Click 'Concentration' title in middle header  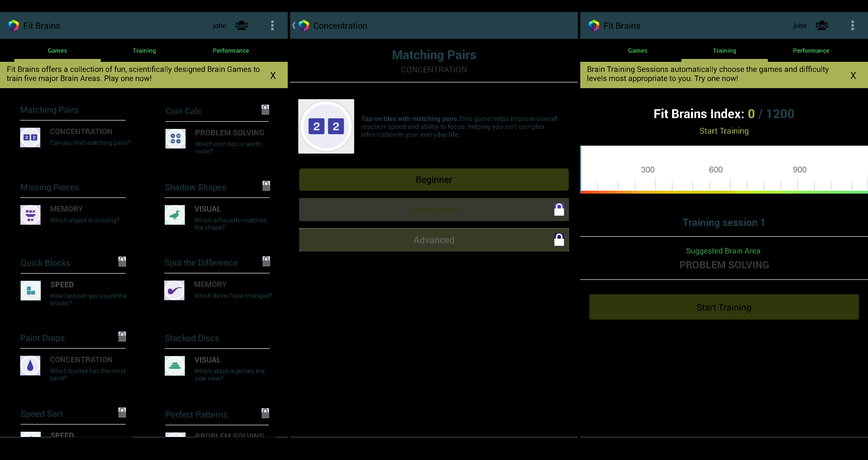pos(340,26)
